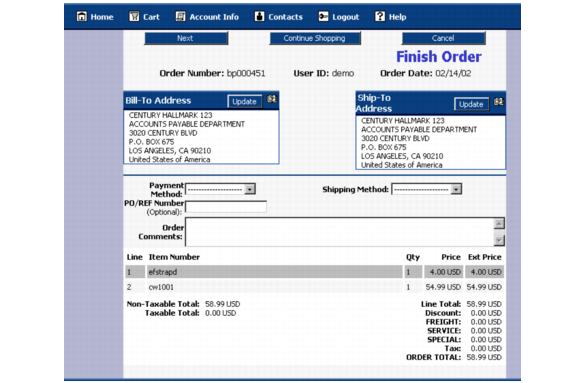The image size is (585, 383).
Task: Click the Ship-To Address lookup icon
Action: tap(498, 102)
